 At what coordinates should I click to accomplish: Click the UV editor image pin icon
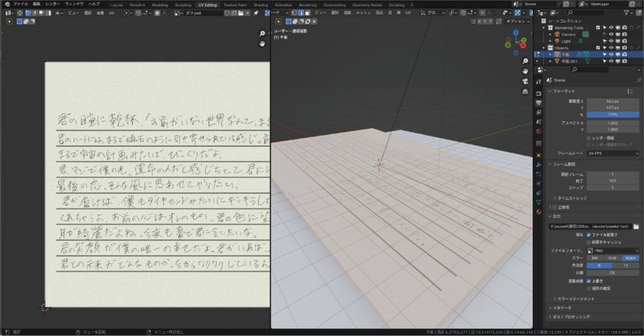[x=256, y=13]
